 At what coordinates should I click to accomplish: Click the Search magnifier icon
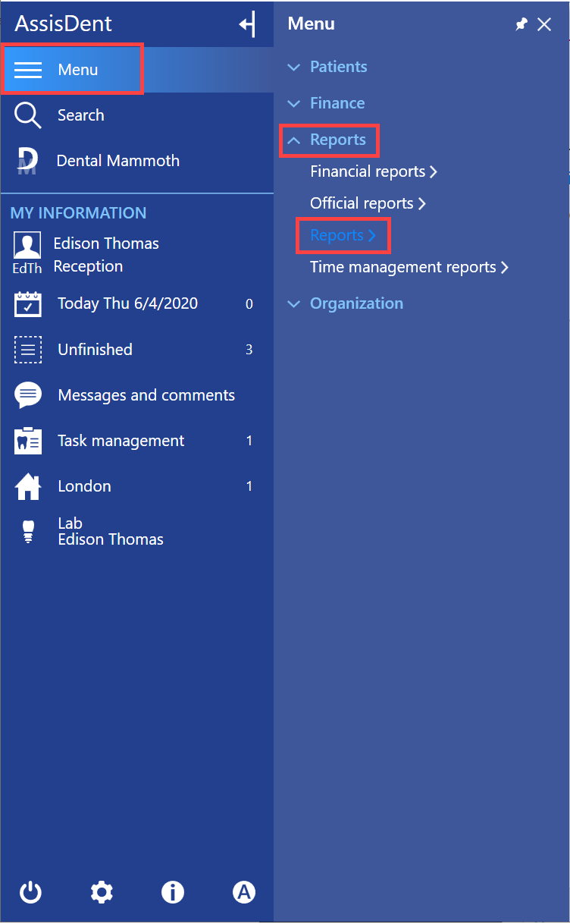pyautogui.click(x=28, y=115)
